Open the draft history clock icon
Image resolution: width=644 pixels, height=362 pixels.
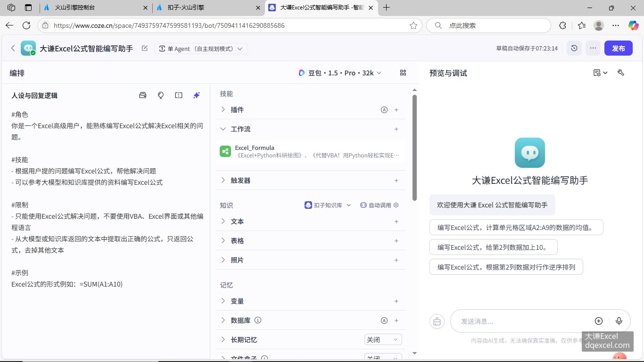click(574, 48)
